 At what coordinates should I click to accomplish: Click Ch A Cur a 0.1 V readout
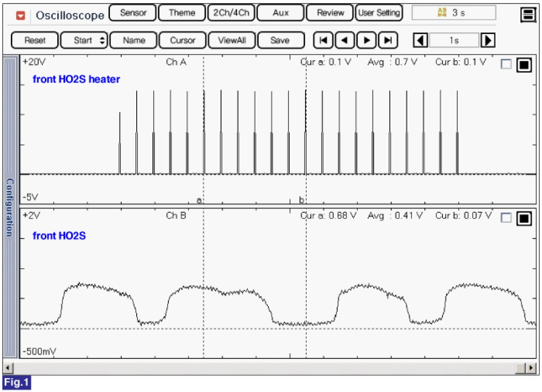[x=326, y=62]
